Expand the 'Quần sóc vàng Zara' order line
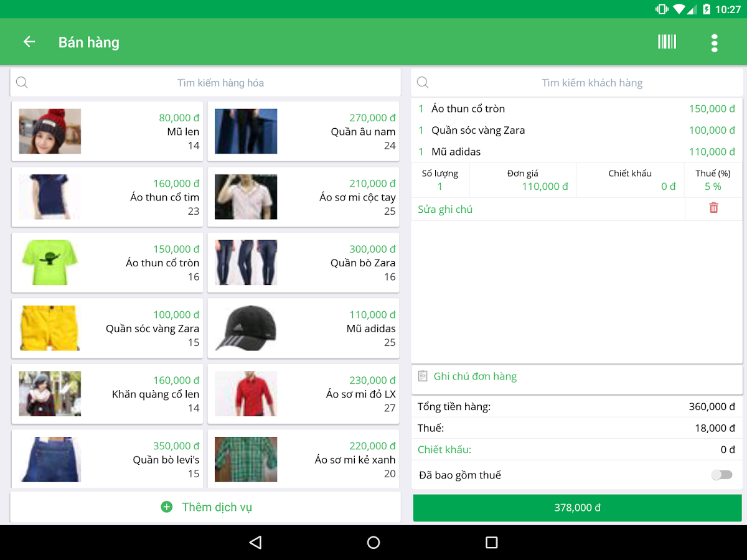This screenshot has height=560, width=747. pyautogui.click(x=576, y=131)
